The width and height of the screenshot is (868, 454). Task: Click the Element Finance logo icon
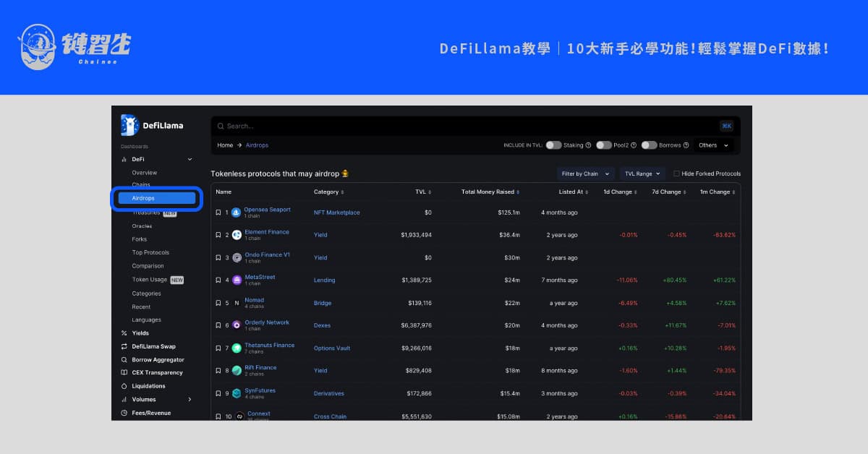pos(237,235)
